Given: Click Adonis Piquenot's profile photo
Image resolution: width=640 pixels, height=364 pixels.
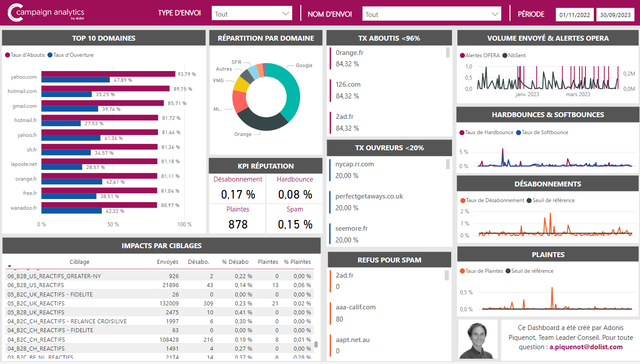Looking at the screenshot, I should (x=478, y=339).
